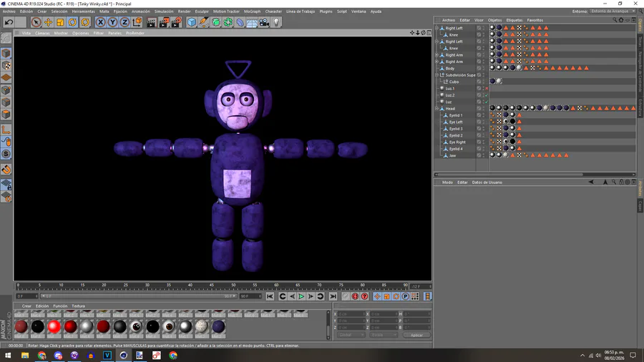Enable Luz.1 light with the red cross

click(x=487, y=88)
